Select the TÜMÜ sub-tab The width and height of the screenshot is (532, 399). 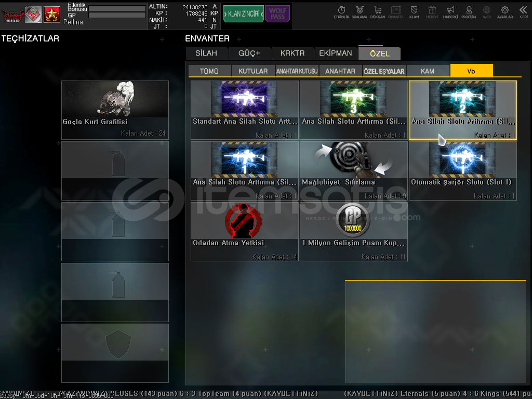click(209, 71)
